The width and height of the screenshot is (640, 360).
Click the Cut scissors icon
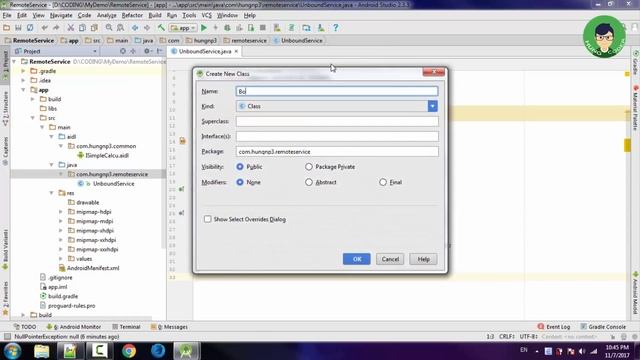click(x=71, y=28)
